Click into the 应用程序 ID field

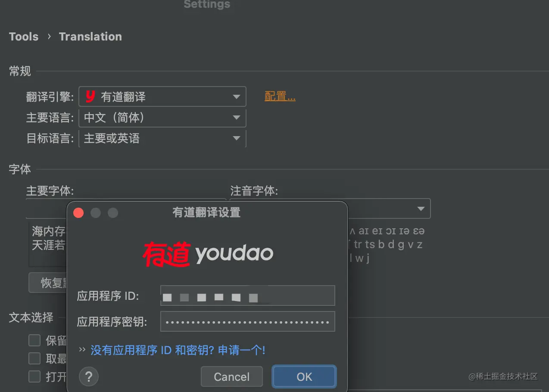tap(247, 296)
